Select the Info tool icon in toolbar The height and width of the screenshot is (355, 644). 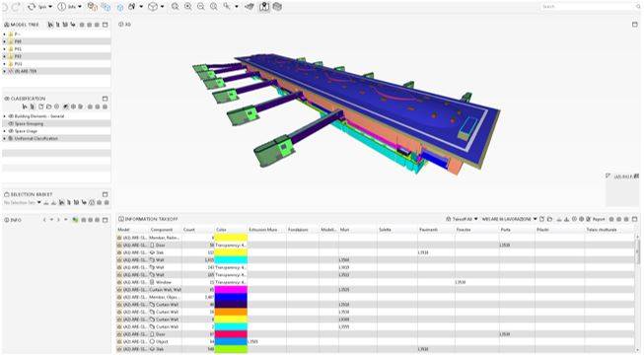click(61, 7)
